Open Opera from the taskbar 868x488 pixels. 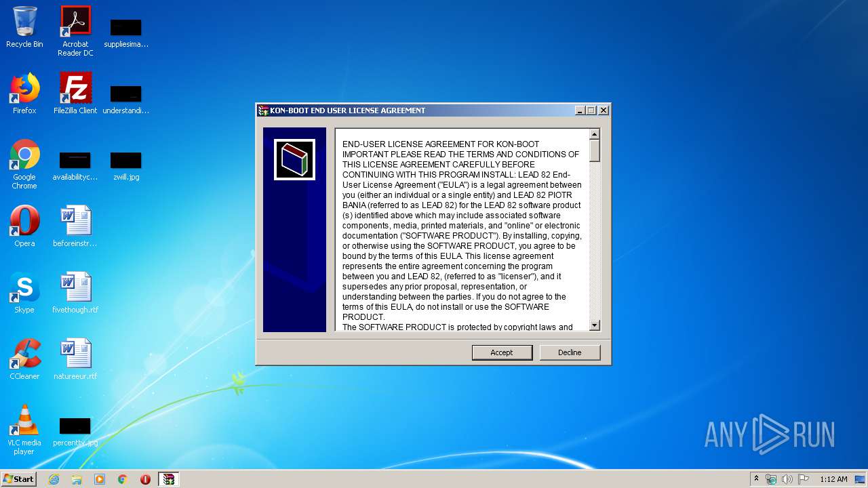(145, 479)
